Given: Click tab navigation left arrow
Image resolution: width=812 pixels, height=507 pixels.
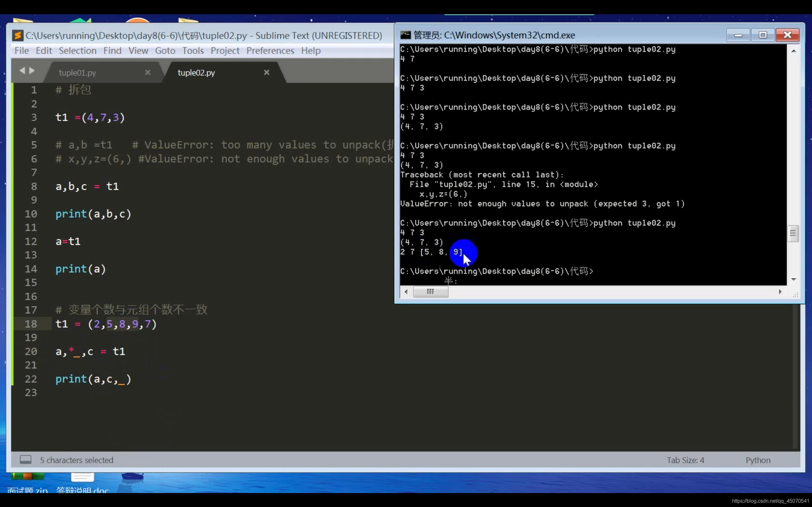Looking at the screenshot, I should [x=22, y=70].
